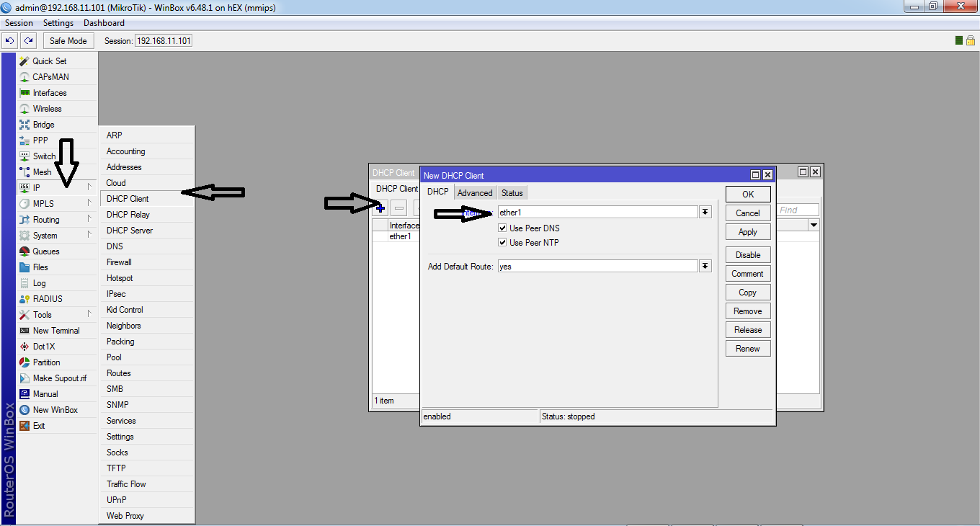Toggle Safe Mode button
This screenshot has height=526, width=980.
point(68,41)
